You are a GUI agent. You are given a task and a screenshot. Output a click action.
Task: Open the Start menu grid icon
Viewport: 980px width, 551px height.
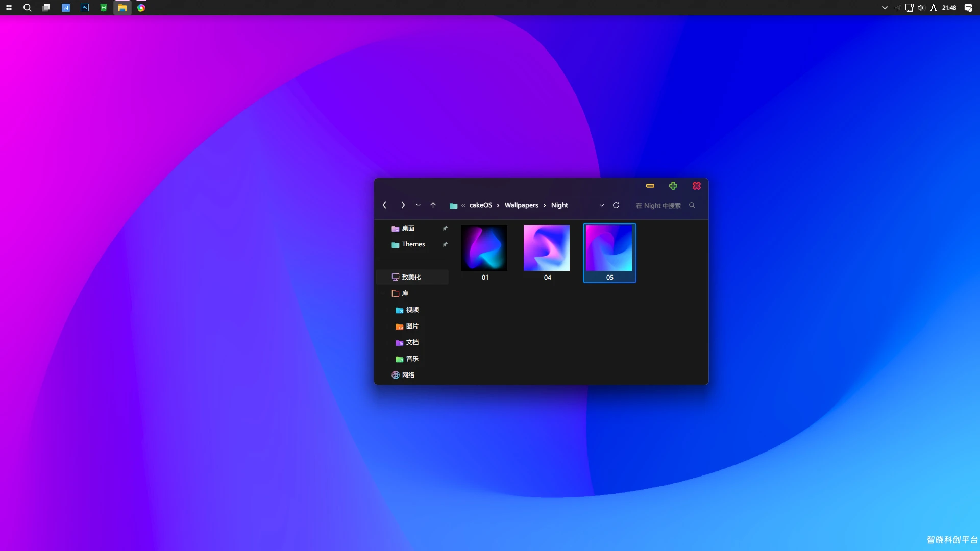9,8
